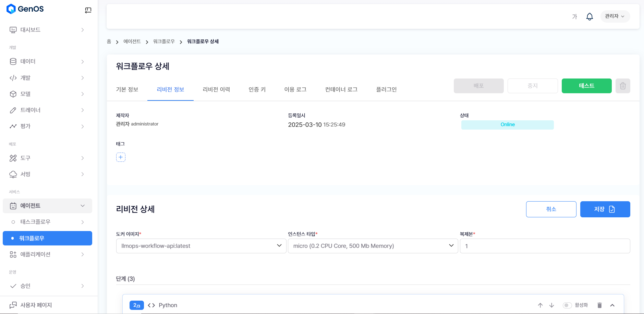Switch to the 리비전 이력 tab
This screenshot has height=314, width=644.
pyautogui.click(x=216, y=89)
